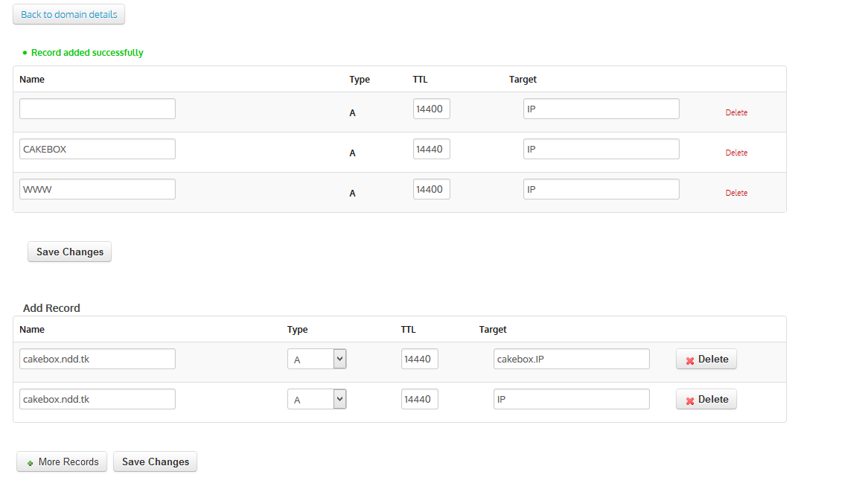Delete the WWW A record

[x=735, y=193]
